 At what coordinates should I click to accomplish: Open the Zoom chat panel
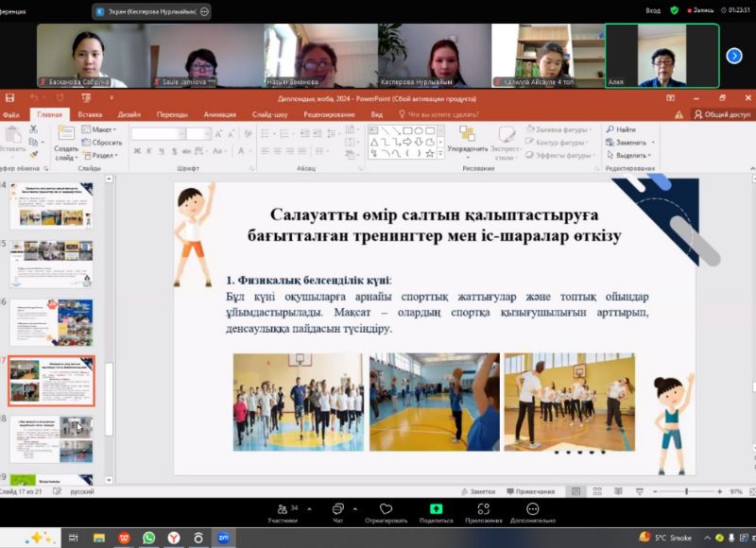click(337, 510)
